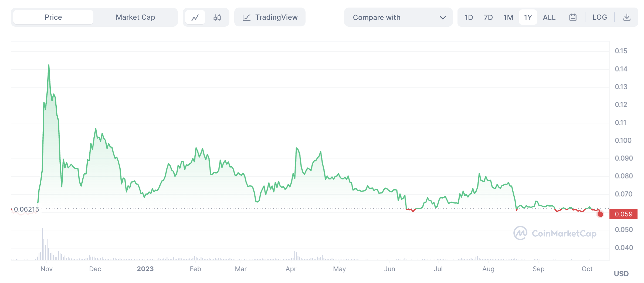Set range to 1Y
The width and height of the screenshot is (644, 283).
[528, 18]
